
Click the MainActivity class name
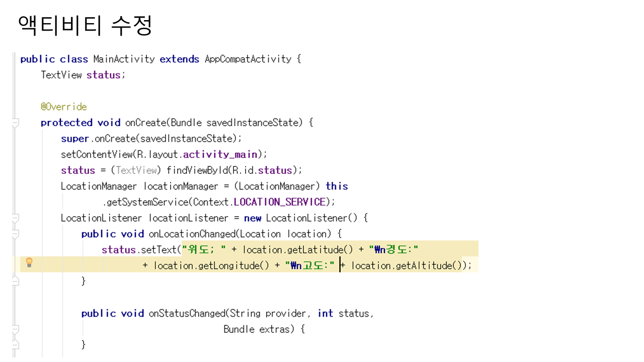tap(124, 59)
